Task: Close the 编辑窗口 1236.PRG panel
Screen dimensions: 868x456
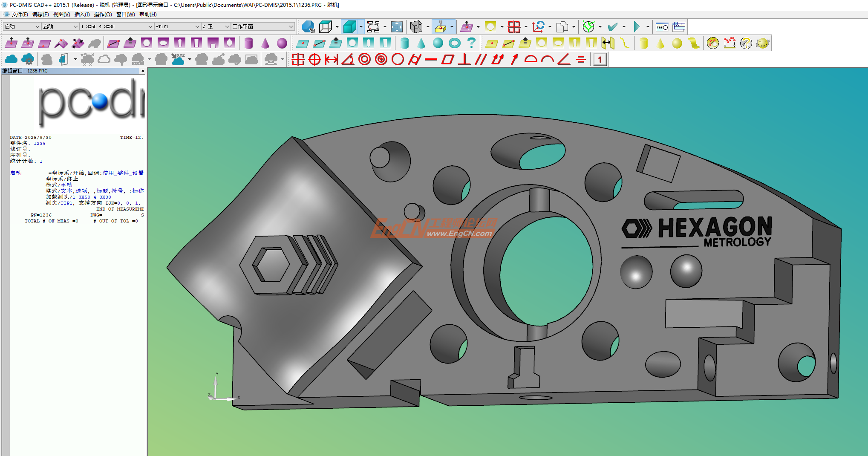Action: click(x=143, y=71)
